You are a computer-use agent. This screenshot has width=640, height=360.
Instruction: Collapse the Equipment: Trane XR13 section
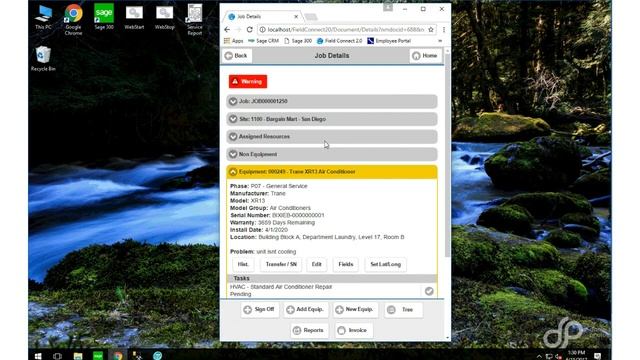[331, 172]
